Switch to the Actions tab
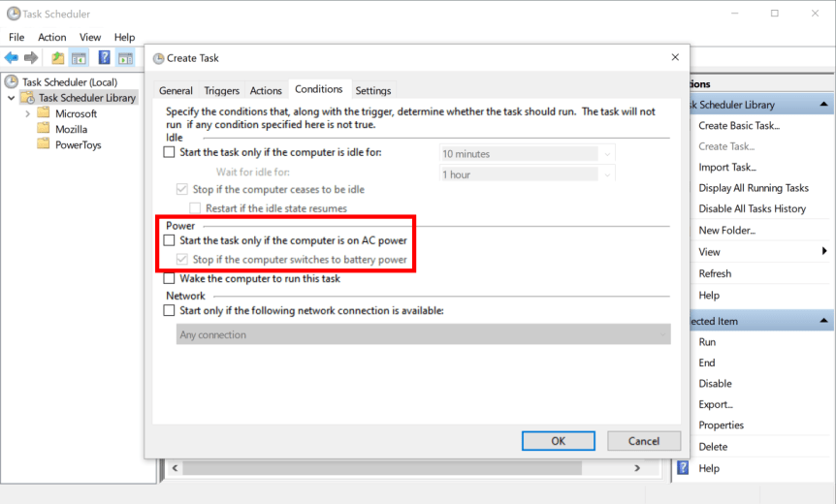 point(266,90)
